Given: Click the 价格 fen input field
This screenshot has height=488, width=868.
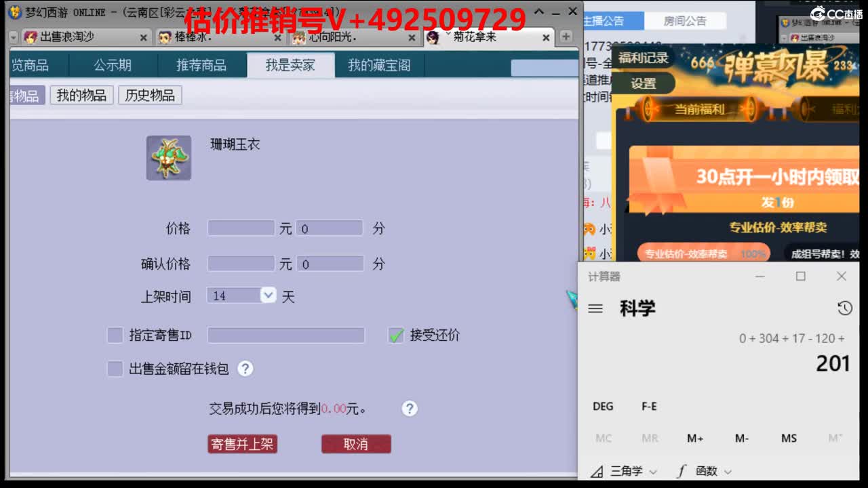Looking at the screenshot, I should coord(329,228).
